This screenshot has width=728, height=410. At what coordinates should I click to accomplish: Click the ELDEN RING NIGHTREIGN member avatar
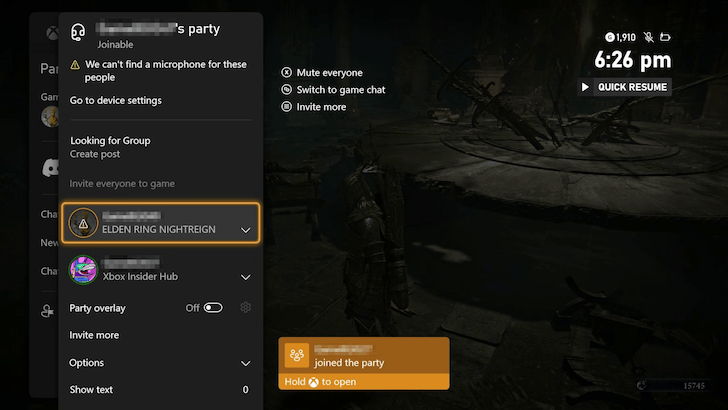[84, 223]
